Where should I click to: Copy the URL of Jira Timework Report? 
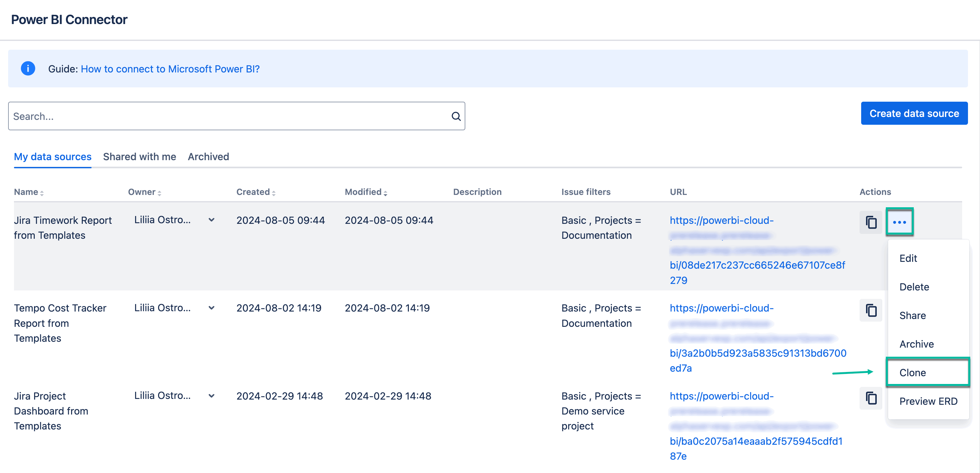[x=871, y=222]
